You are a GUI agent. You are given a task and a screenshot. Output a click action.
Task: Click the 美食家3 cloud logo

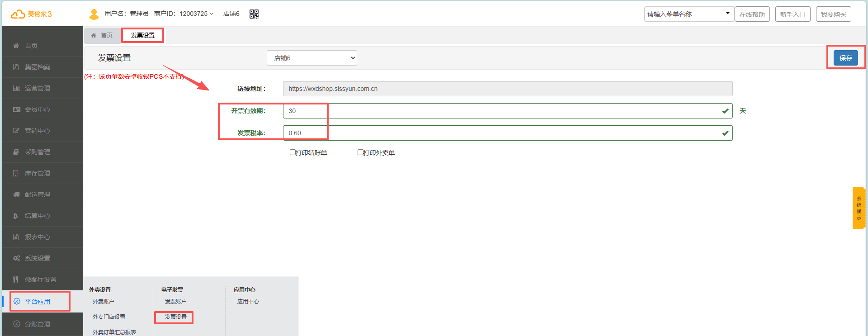(18, 14)
